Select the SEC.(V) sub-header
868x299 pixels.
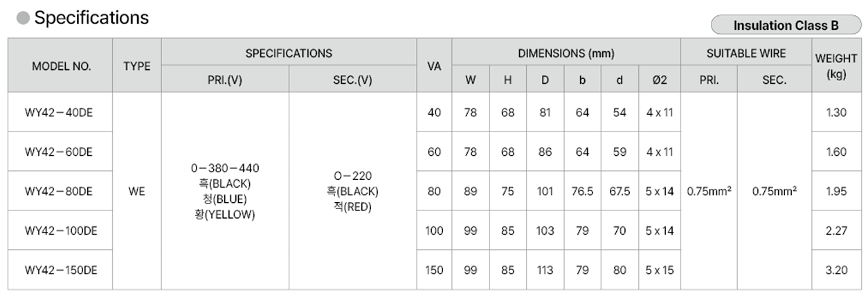(x=352, y=80)
